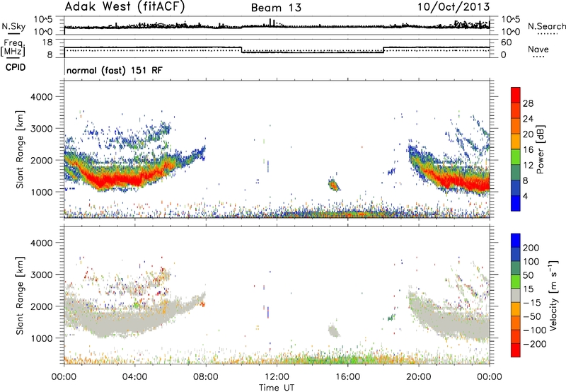Click the gray echo patch near 15:00 in velocity panel
Viewport: 566px width, 392px height.
point(334,330)
